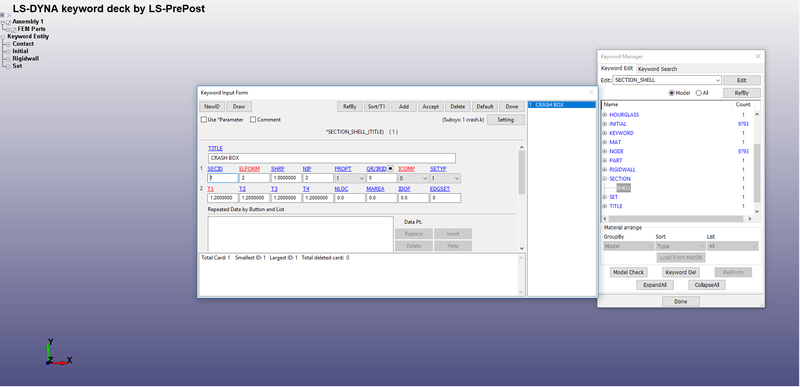
Task: Collapse the Assembly 1 tree node
Action: click(3, 22)
